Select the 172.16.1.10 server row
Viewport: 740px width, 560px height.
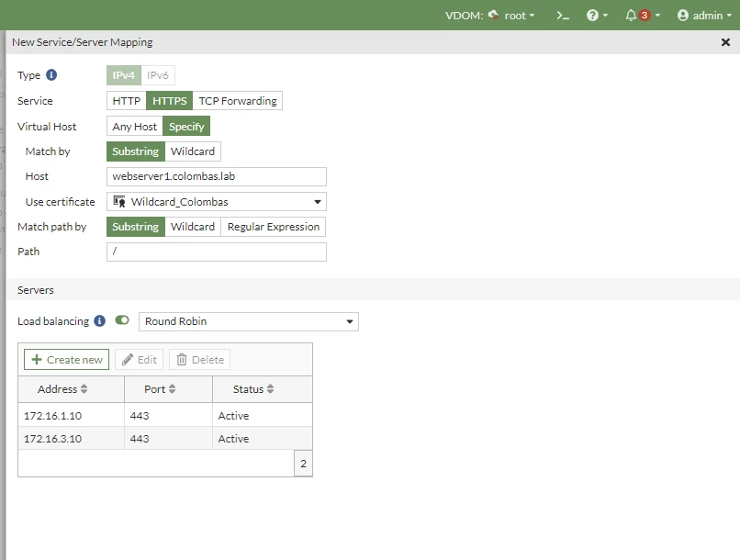tap(165, 416)
